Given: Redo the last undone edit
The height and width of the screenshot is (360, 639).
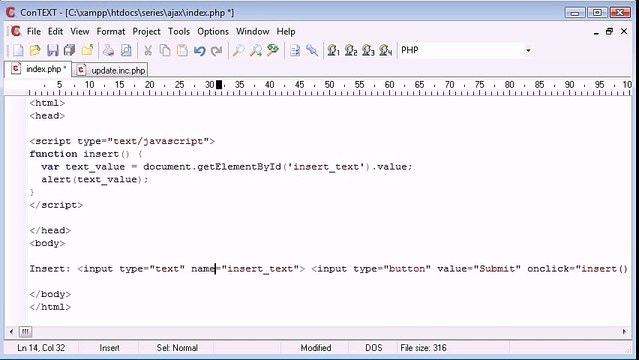Looking at the screenshot, I should click(216, 51).
